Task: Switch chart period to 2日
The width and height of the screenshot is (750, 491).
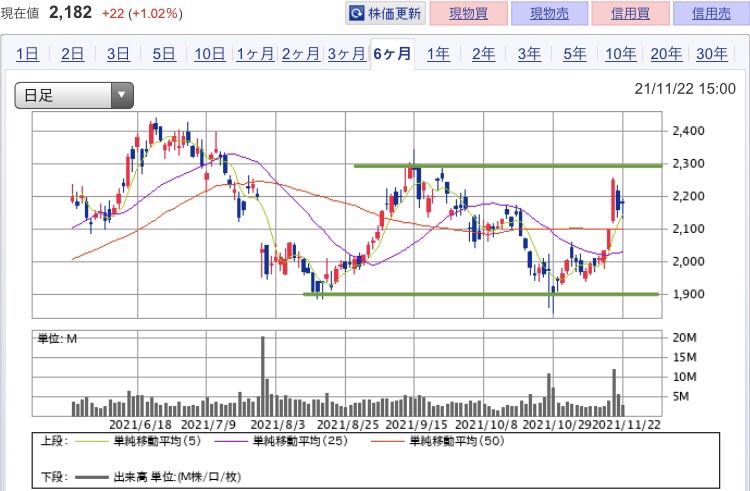Action: click(73, 54)
